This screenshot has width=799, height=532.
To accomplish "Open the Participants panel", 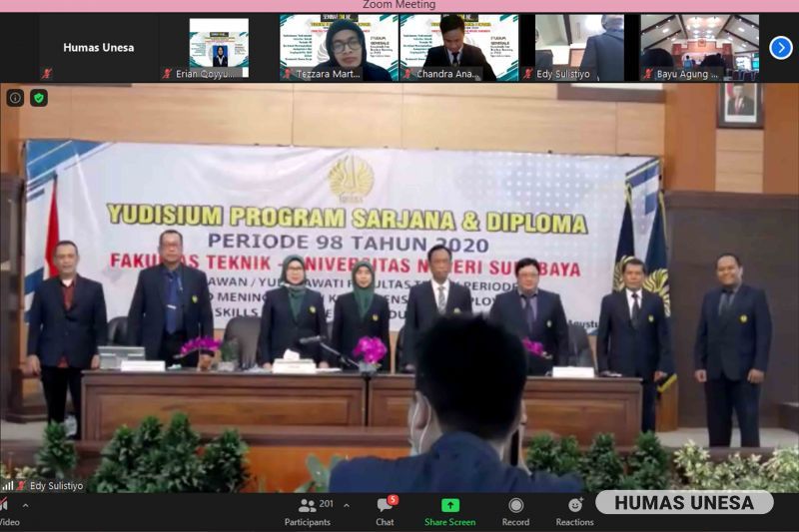I will tap(308, 512).
